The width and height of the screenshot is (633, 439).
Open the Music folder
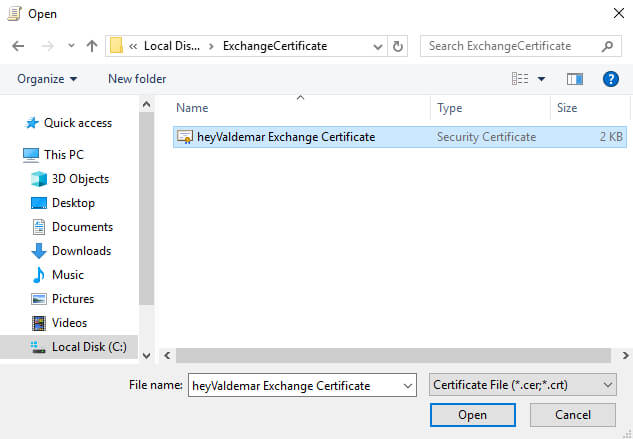pos(68,275)
